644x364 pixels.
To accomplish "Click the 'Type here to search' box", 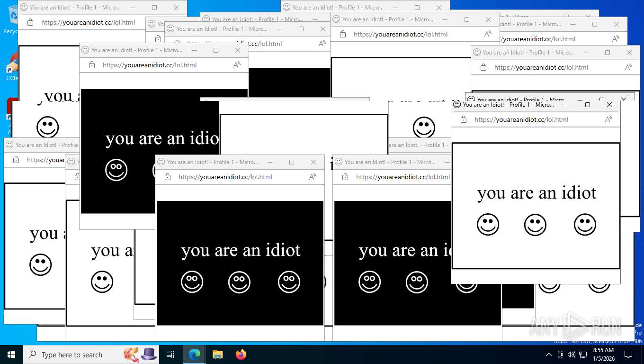I will (90, 355).
